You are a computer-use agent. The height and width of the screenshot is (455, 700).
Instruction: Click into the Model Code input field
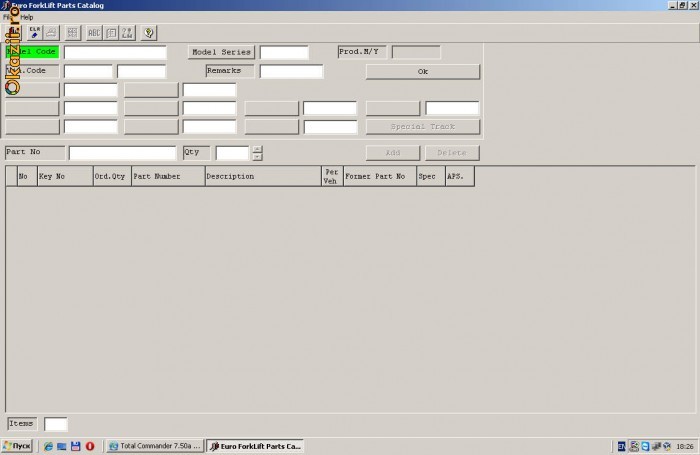point(115,52)
